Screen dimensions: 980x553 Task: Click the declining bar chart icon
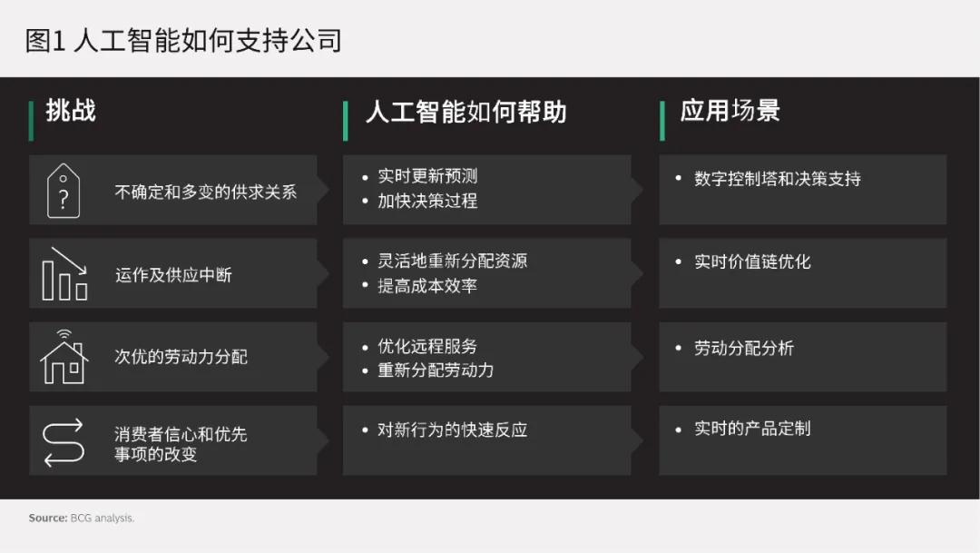[x=64, y=274]
